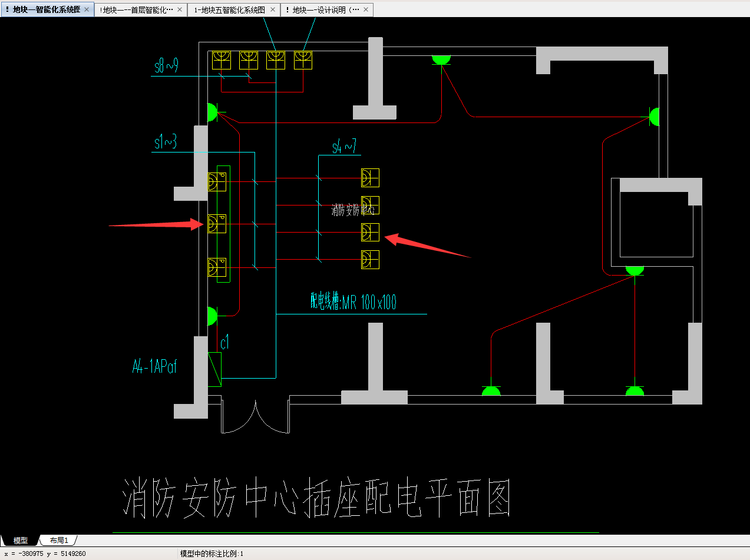Close the 地块一-设计说明 tab
This screenshot has width=750, height=560.
pyautogui.click(x=366, y=9)
